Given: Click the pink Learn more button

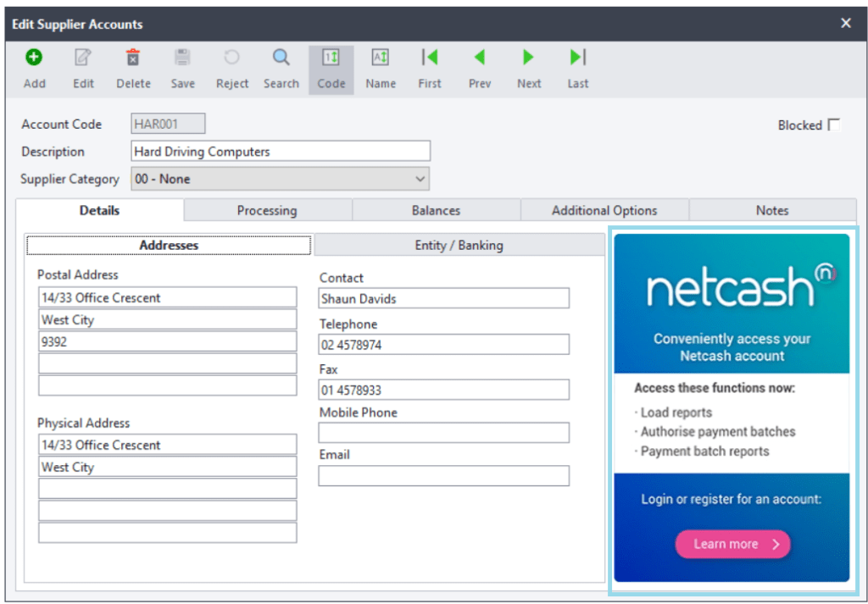Looking at the screenshot, I should pyautogui.click(x=732, y=544).
